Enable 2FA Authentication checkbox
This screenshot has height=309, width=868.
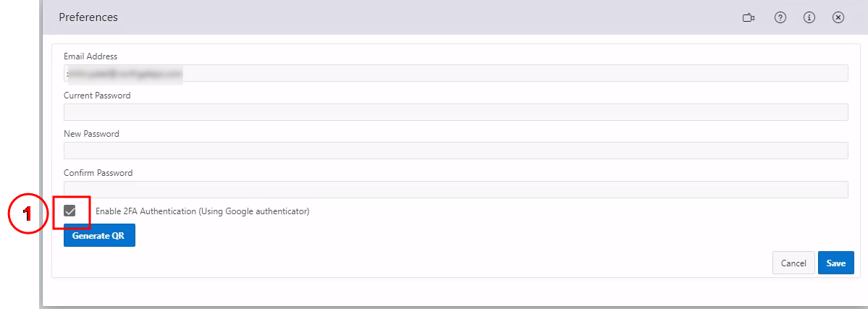click(70, 211)
